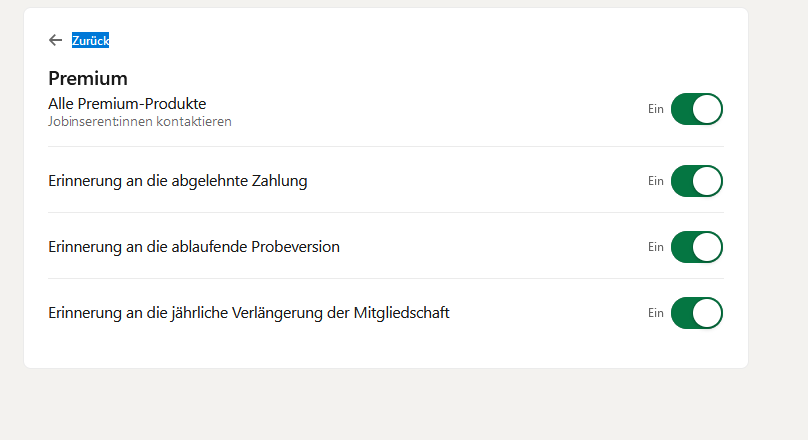Click the Erinnerung an die ablaufende Probeversion text
The height and width of the screenshot is (440, 808).
(x=194, y=247)
